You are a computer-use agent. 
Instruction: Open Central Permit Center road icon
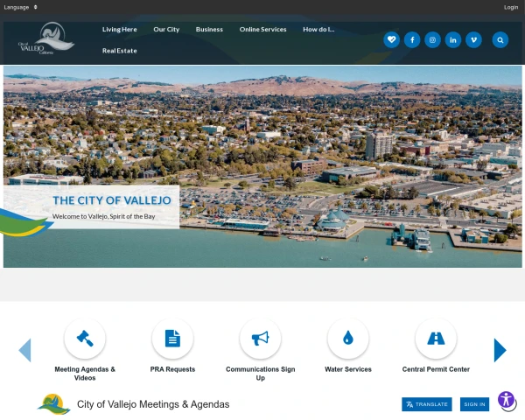436,339
